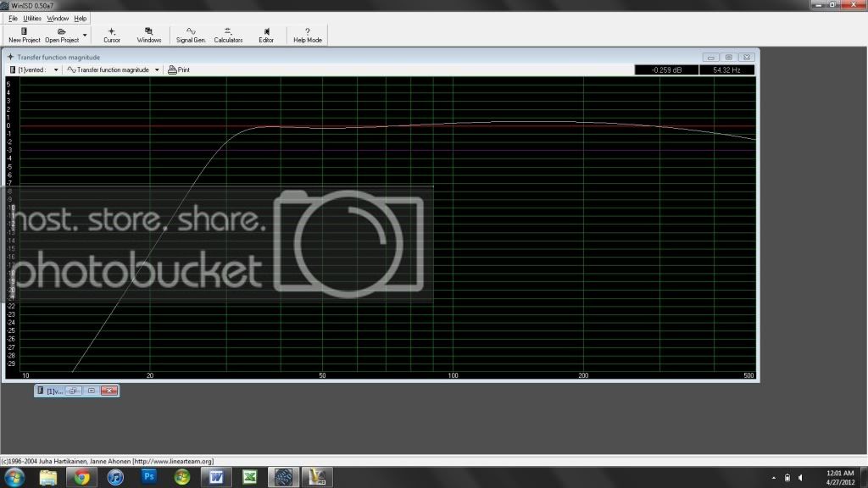Activate the Cursor tool
The width and height of the screenshot is (868, 488).
coord(112,36)
